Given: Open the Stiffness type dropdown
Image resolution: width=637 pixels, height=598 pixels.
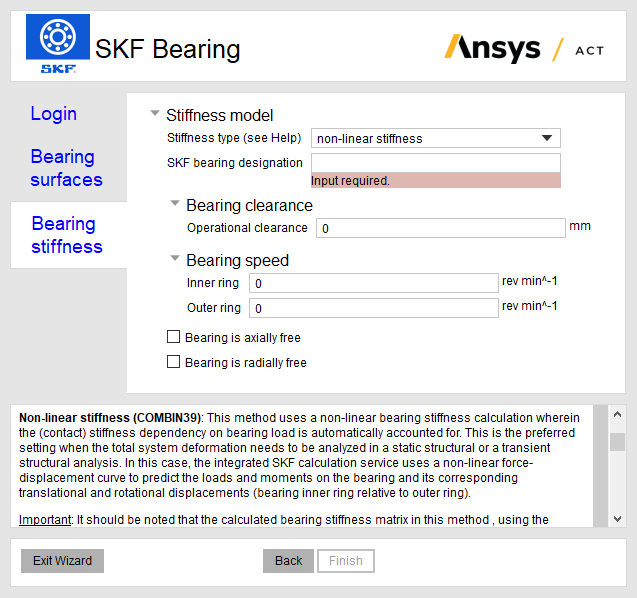Looking at the screenshot, I should 436,138.
